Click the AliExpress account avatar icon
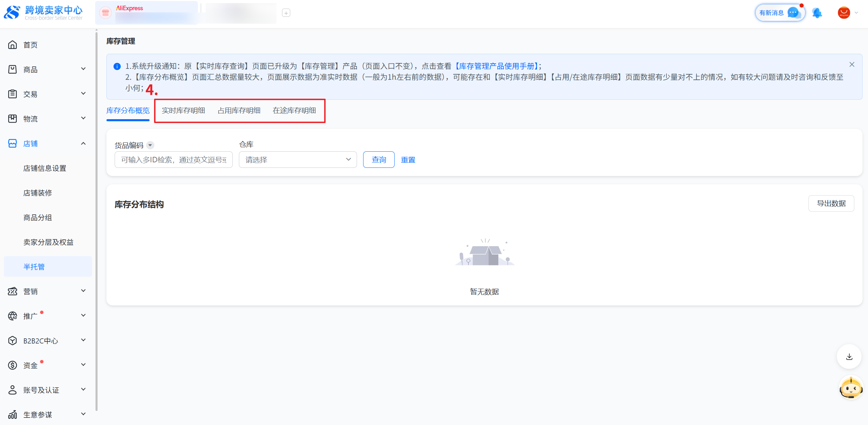The width and height of the screenshot is (868, 425). coord(844,13)
